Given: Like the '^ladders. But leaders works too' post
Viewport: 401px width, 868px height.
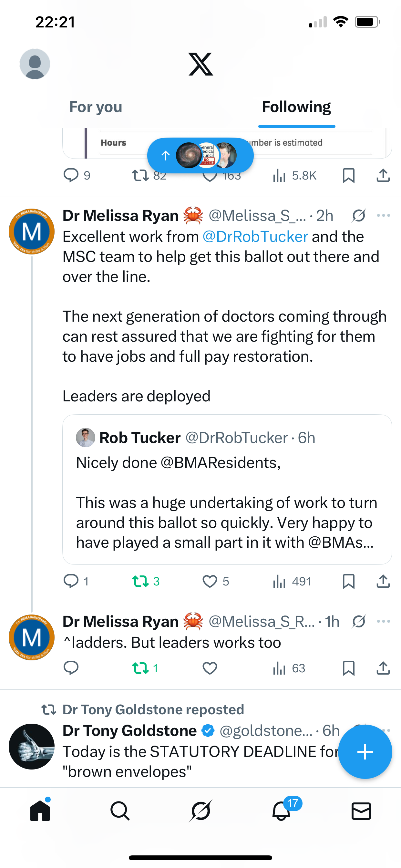Looking at the screenshot, I should pos(210,668).
